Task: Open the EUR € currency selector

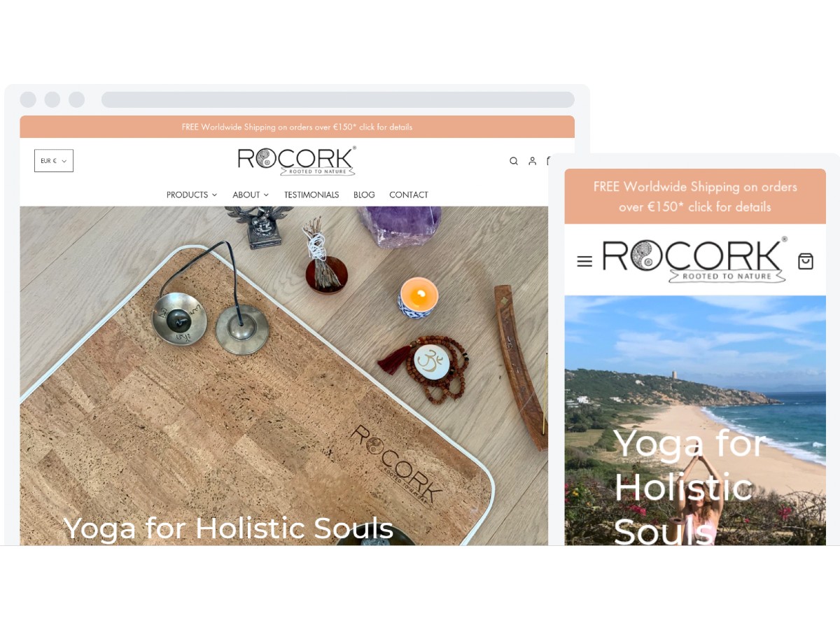Action: pyautogui.click(x=54, y=160)
